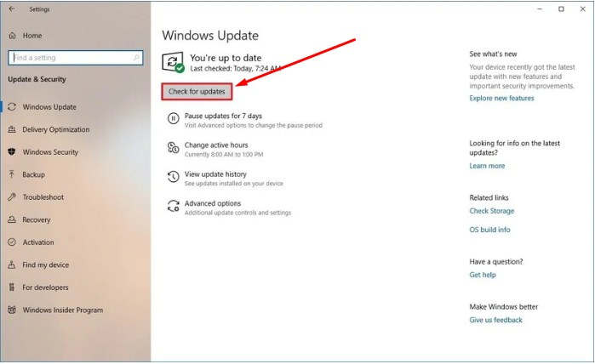The image size is (595, 364).
Task: Focus the Find a setting search box
Action: pyautogui.click(x=76, y=58)
